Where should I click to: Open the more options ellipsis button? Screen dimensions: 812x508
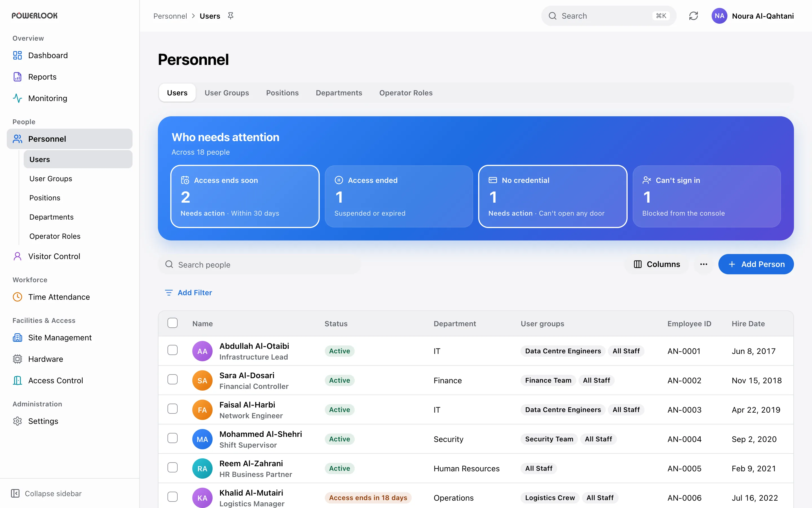tap(704, 264)
